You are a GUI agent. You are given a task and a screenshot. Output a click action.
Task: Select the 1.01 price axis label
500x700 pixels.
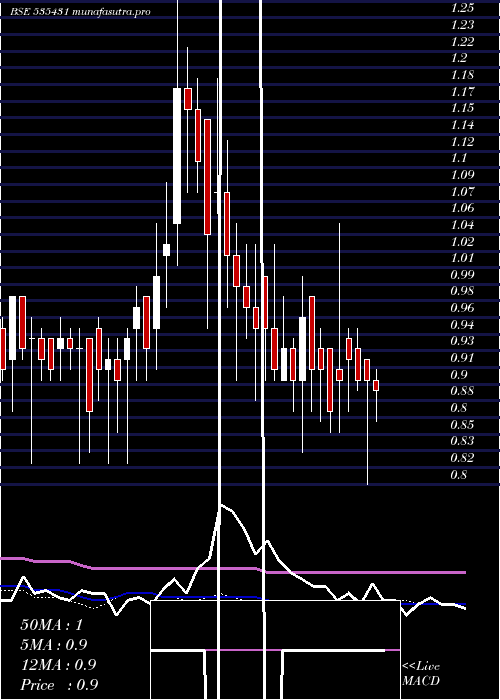(462, 258)
